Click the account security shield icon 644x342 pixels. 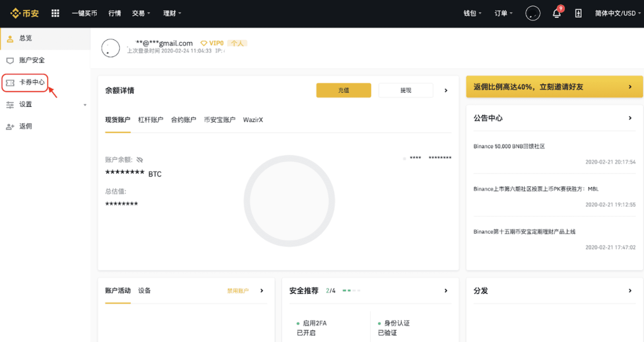[x=10, y=60]
